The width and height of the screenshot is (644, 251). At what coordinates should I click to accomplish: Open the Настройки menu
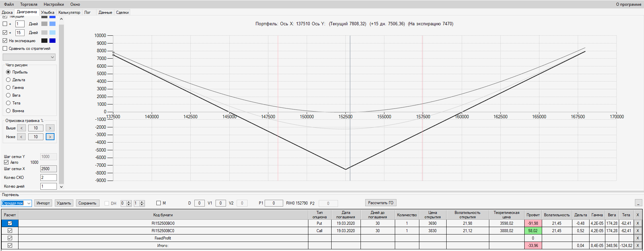pyautogui.click(x=54, y=4)
